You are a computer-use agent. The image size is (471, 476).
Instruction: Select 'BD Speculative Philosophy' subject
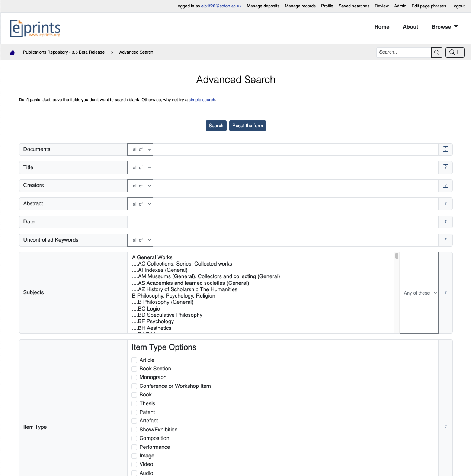pos(167,315)
